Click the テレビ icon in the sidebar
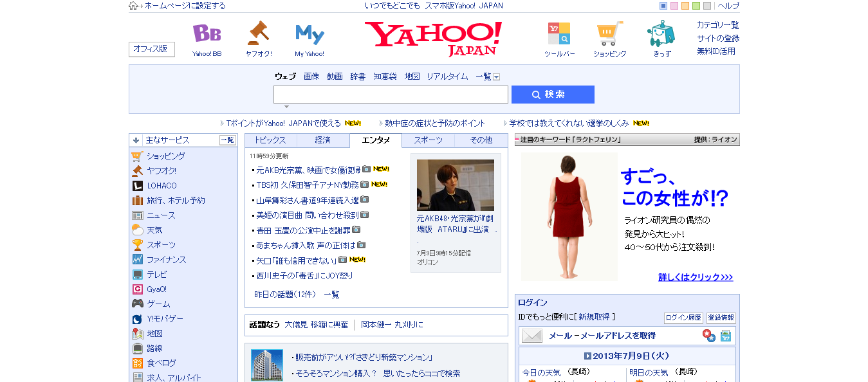868x382 pixels. (x=137, y=275)
